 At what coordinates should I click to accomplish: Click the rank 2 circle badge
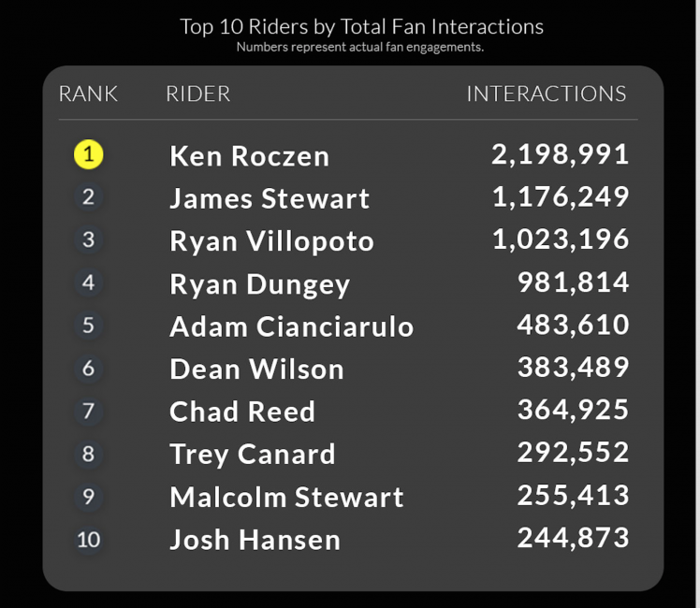[89, 197]
